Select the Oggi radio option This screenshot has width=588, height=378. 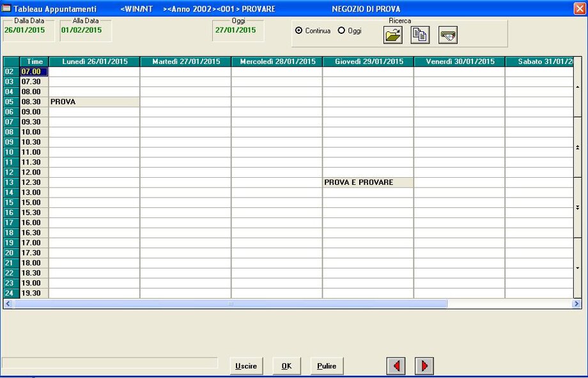[341, 31]
